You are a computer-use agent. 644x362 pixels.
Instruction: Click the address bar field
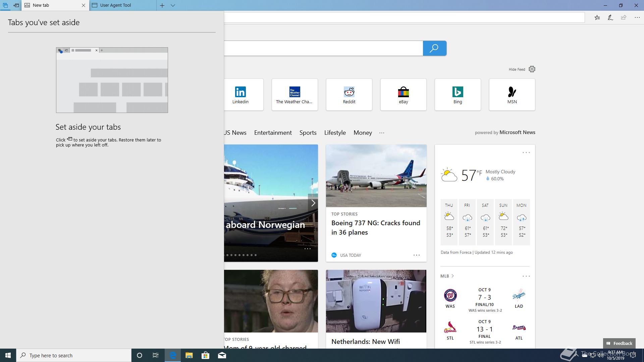tap(404, 17)
